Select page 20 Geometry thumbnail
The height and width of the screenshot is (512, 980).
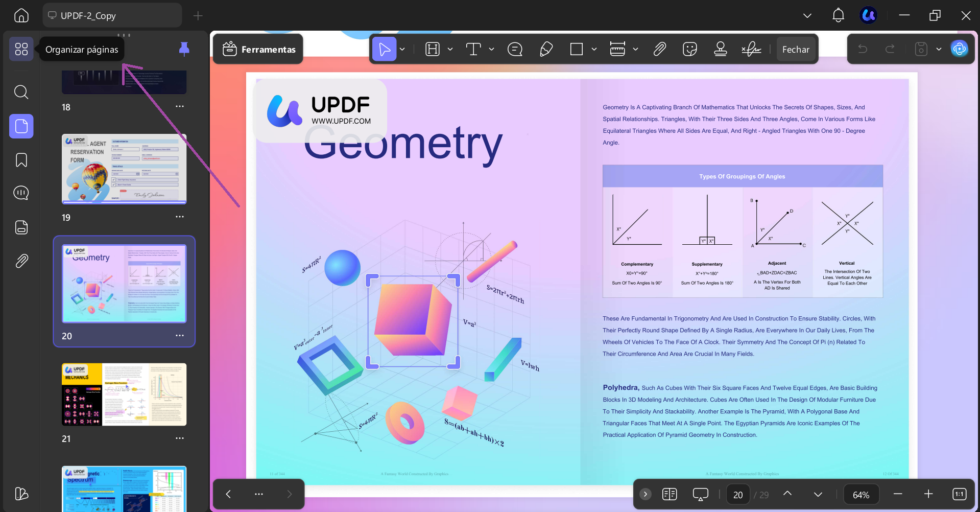[124, 284]
